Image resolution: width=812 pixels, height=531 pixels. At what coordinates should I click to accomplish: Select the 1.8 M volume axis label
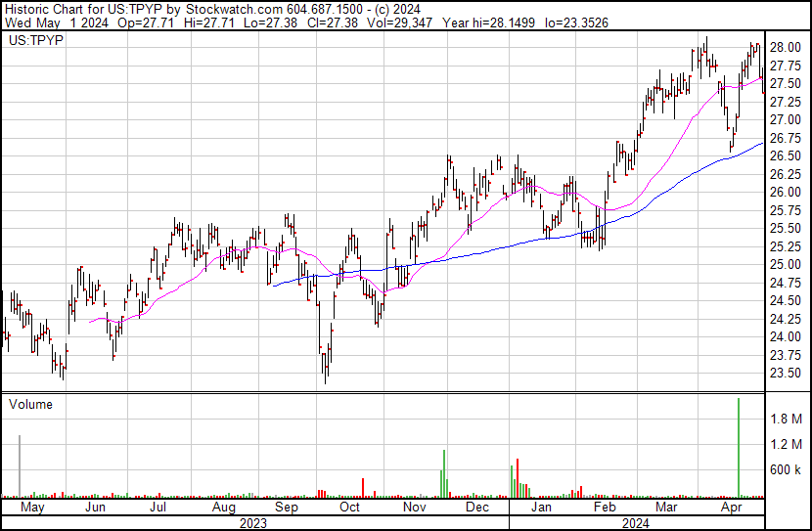[x=787, y=420]
